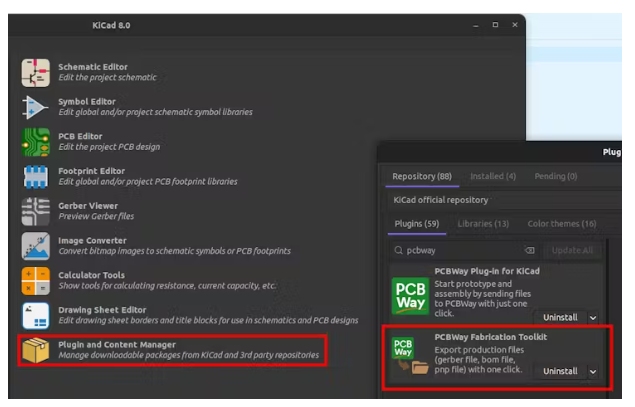Uninstall the PCBWay Fabrication Toolkit
This screenshot has width=635, height=407.
(x=560, y=371)
